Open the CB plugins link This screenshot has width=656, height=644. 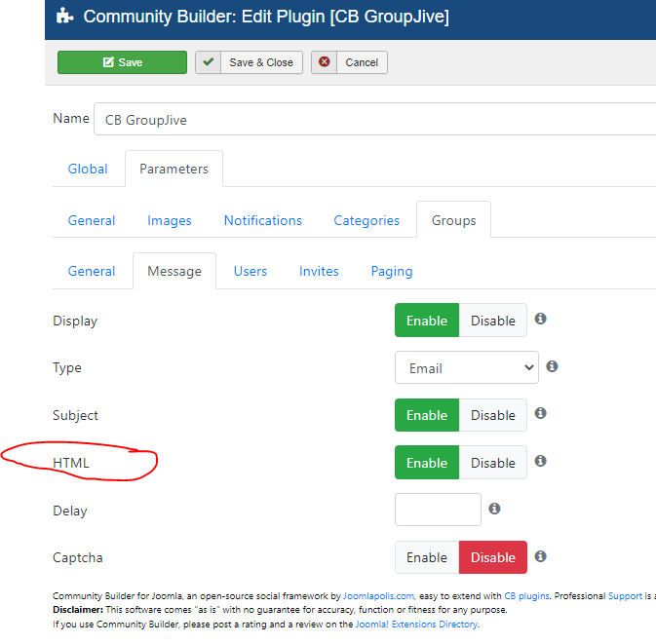(526, 595)
